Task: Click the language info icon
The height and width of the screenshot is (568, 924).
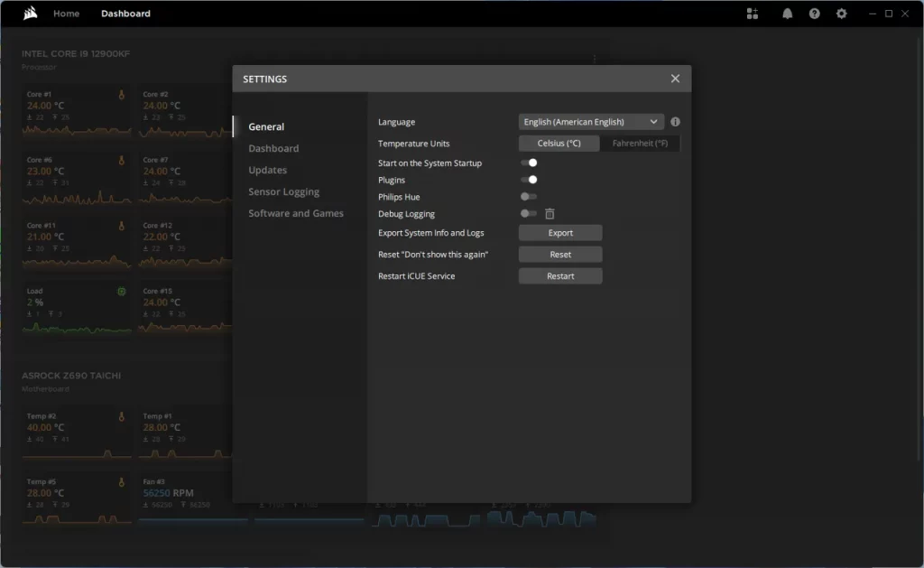Action: point(675,122)
